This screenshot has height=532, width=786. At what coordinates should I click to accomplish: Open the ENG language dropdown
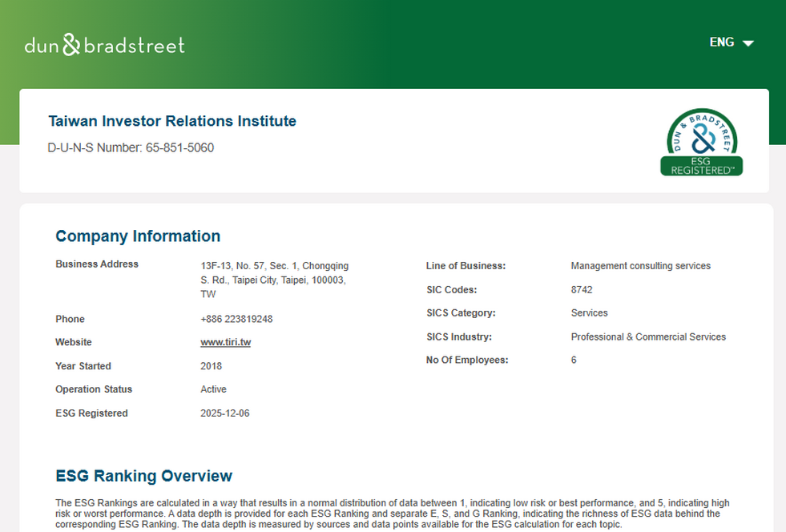click(x=732, y=42)
